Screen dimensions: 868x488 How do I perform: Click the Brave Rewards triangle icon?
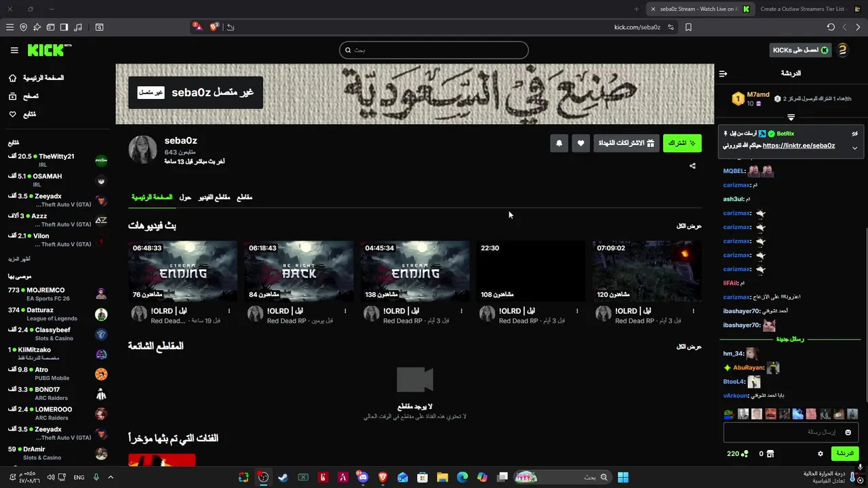[x=197, y=27]
